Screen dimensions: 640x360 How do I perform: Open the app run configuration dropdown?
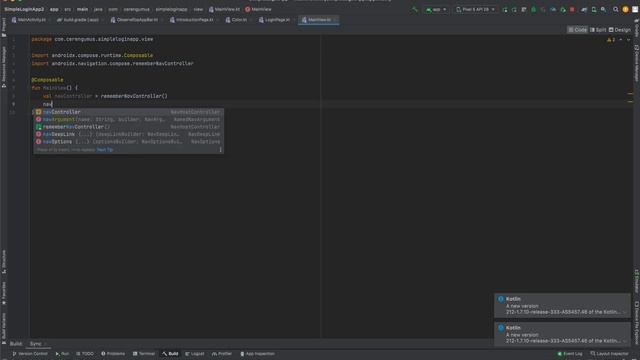[436, 9]
